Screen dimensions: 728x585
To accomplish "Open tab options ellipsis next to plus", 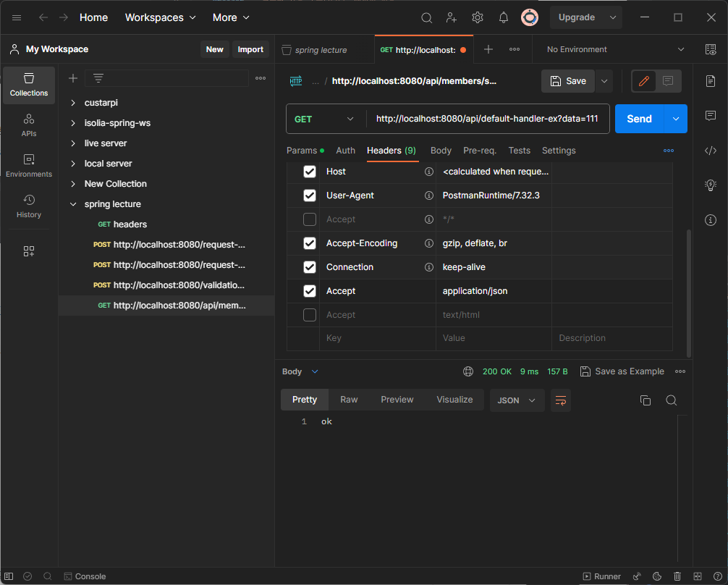I will (x=515, y=49).
